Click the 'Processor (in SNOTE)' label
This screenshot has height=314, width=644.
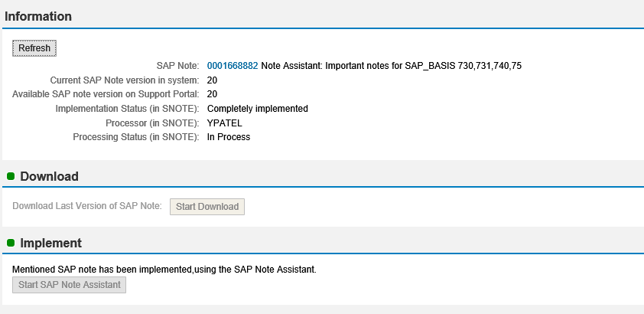point(152,123)
